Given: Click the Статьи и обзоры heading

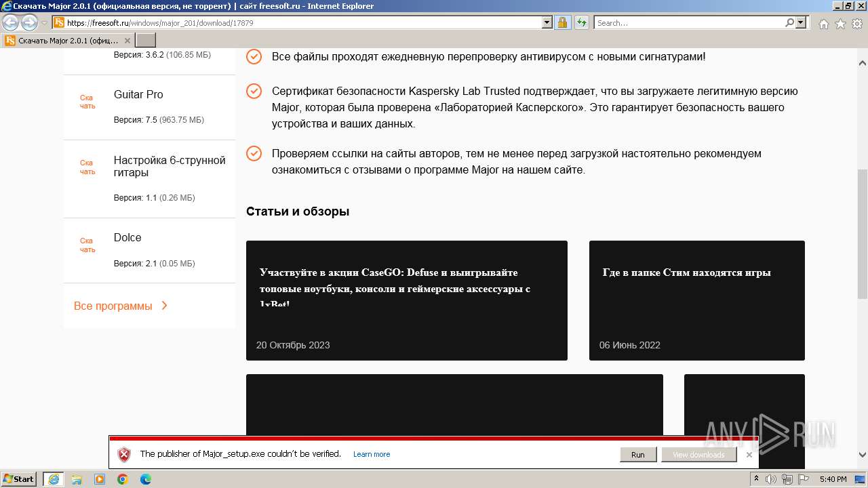Looking at the screenshot, I should pyautogui.click(x=298, y=211).
